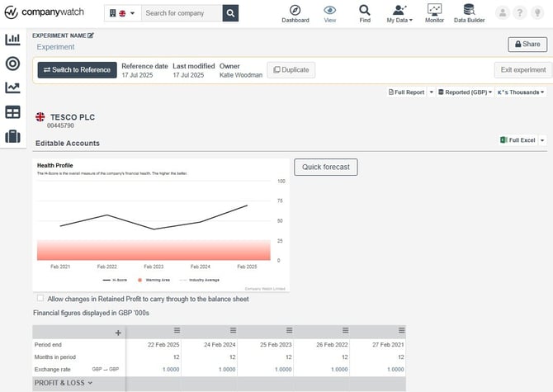Edit exchange rate 1.0000 under 25 Feb 2023
The image size is (553, 392).
[x=283, y=370]
